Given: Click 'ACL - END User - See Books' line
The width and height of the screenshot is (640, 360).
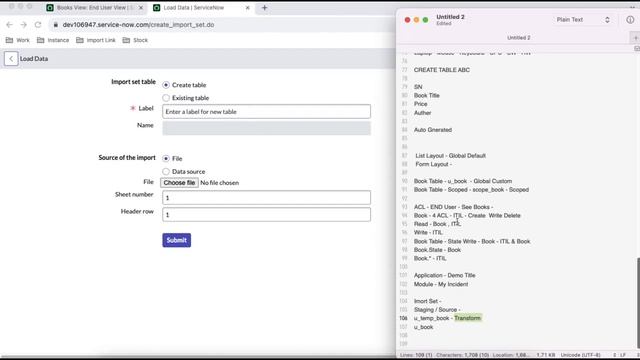Looking at the screenshot, I should coord(453,207).
